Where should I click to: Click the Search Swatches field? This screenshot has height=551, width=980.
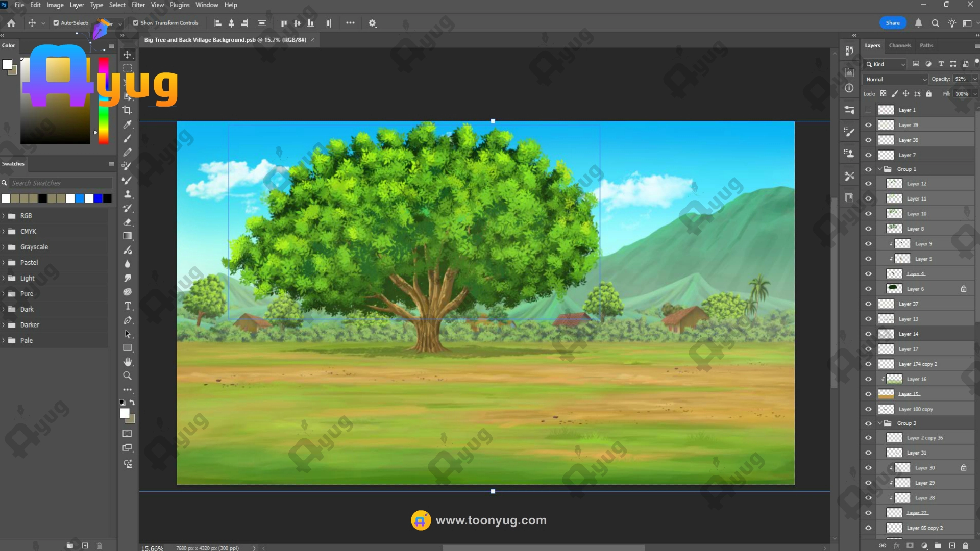tap(60, 183)
